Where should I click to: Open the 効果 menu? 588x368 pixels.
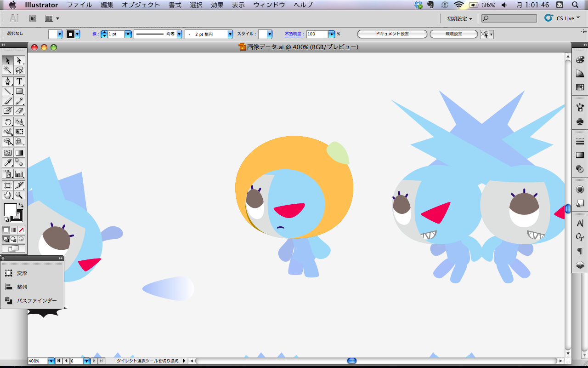pos(217,5)
